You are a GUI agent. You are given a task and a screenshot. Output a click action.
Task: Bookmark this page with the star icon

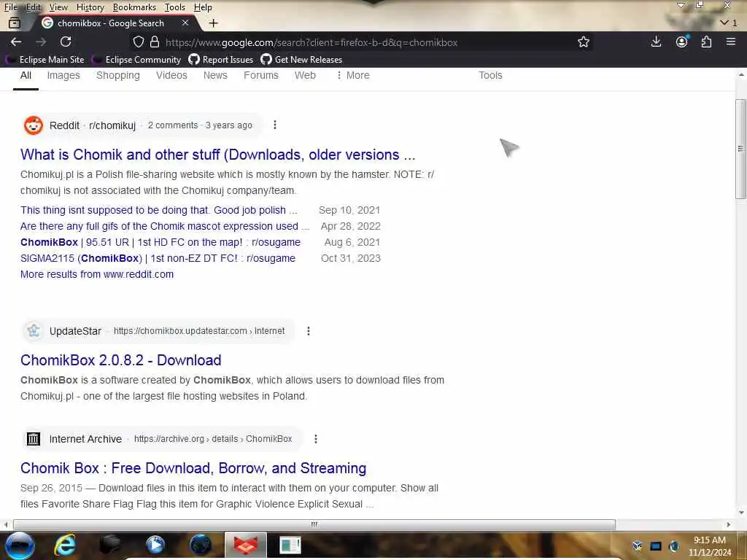(583, 42)
